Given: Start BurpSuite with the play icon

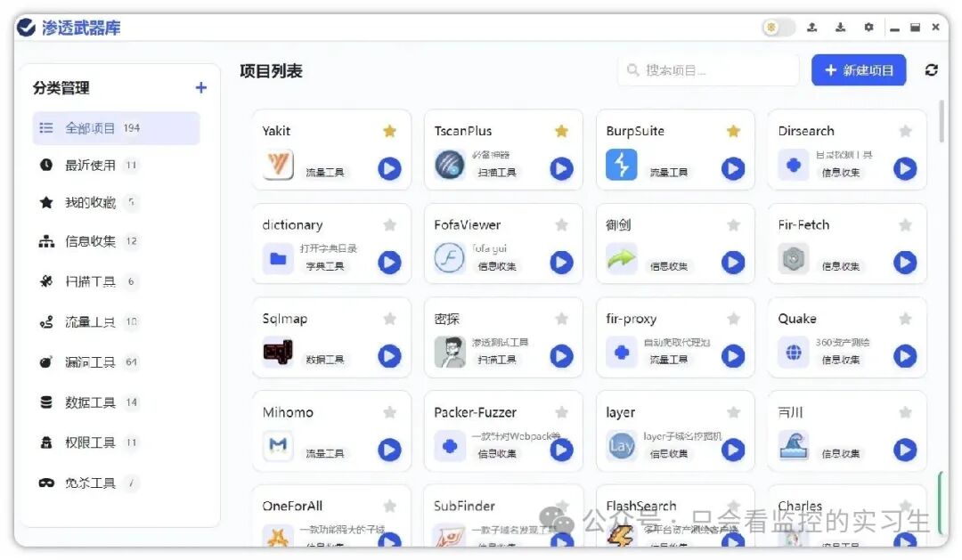Looking at the screenshot, I should (732, 168).
